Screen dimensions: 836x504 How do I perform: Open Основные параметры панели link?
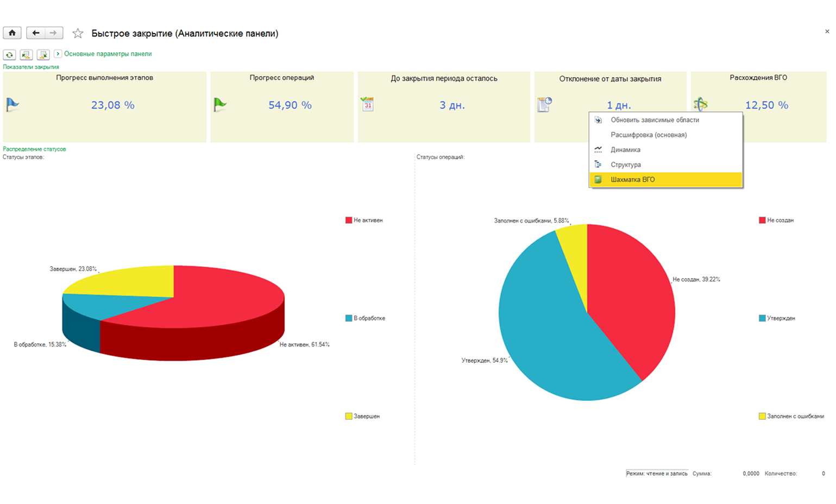108,54
